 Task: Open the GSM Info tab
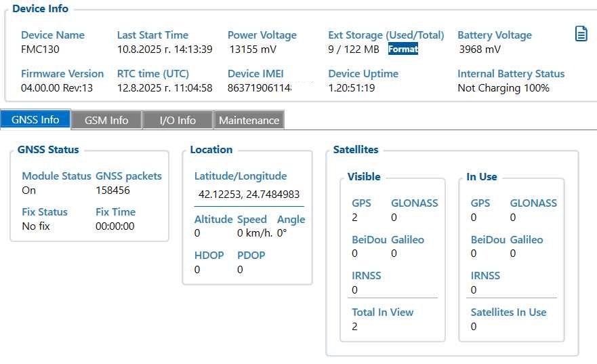click(106, 120)
